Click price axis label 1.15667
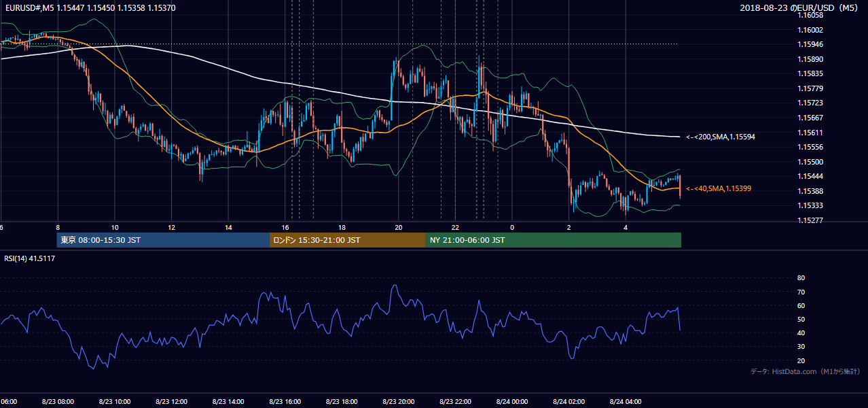 pyautogui.click(x=811, y=118)
